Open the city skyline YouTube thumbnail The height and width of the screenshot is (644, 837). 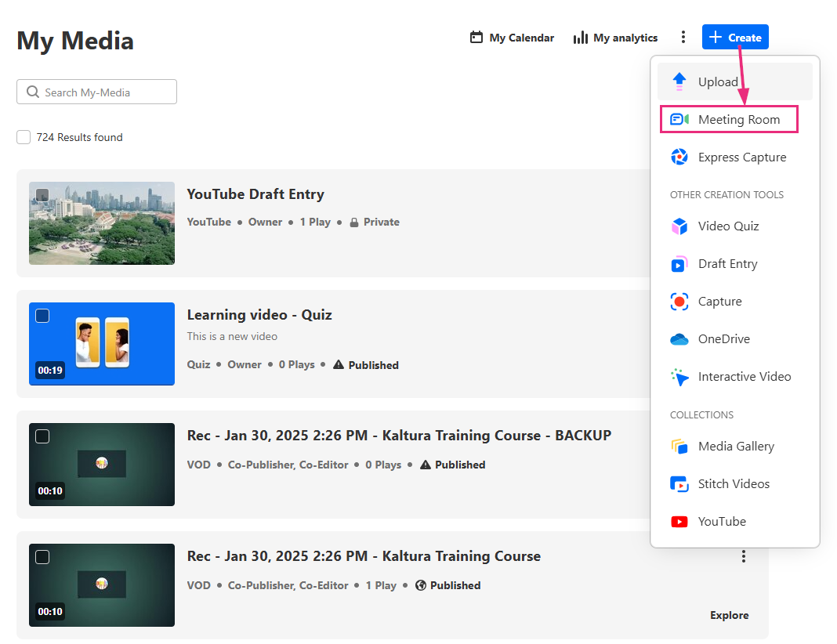101,223
